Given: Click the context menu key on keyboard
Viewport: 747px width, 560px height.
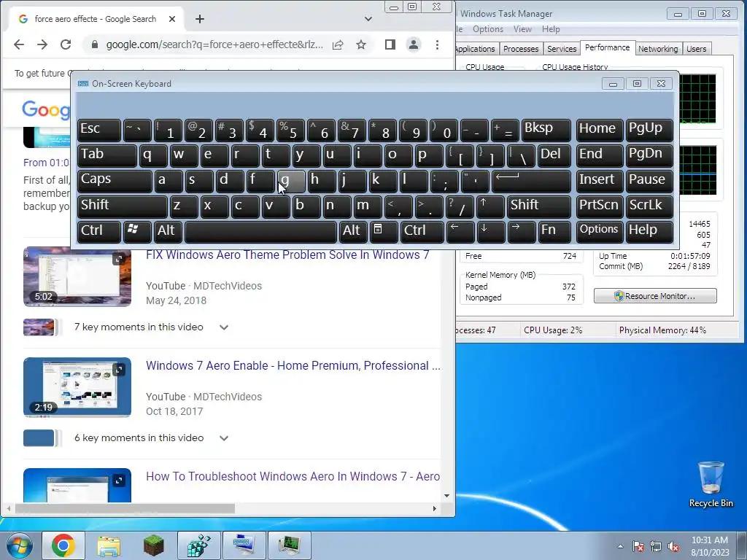Looking at the screenshot, I should [382, 231].
